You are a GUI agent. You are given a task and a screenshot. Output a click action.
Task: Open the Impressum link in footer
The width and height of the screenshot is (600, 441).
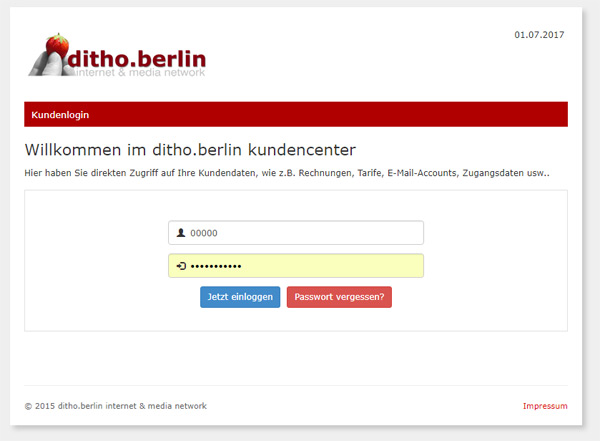[545, 406]
